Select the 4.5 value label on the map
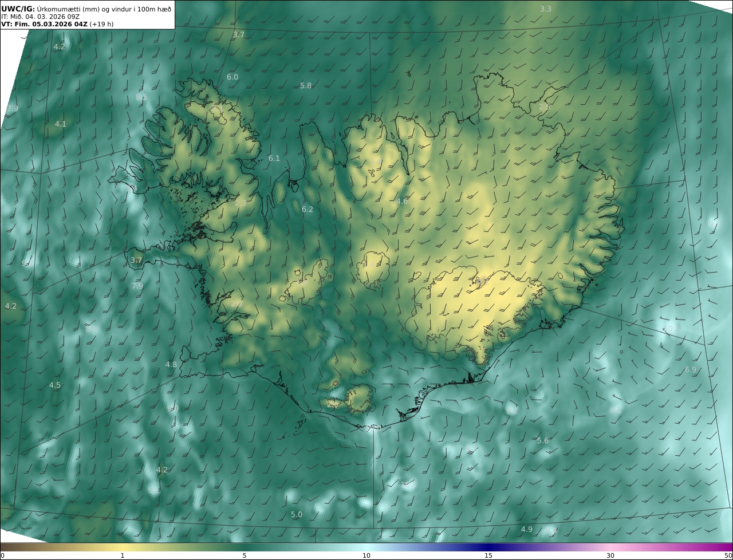The width and height of the screenshot is (733, 560). [55, 385]
